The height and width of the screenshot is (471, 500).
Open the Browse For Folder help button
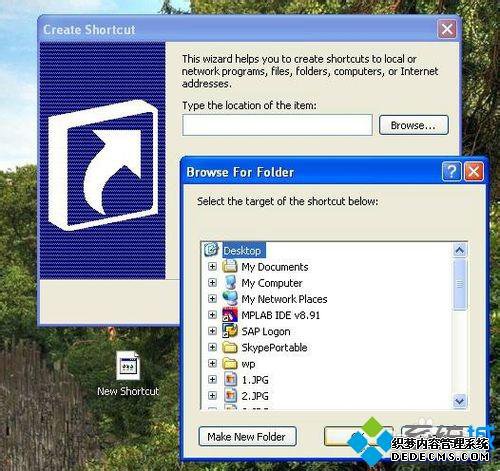(x=451, y=172)
